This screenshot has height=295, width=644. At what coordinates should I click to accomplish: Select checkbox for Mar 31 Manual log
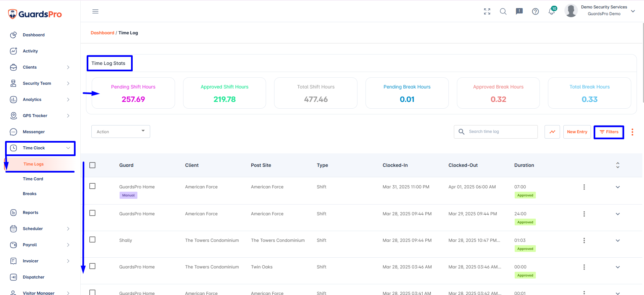[x=92, y=186]
